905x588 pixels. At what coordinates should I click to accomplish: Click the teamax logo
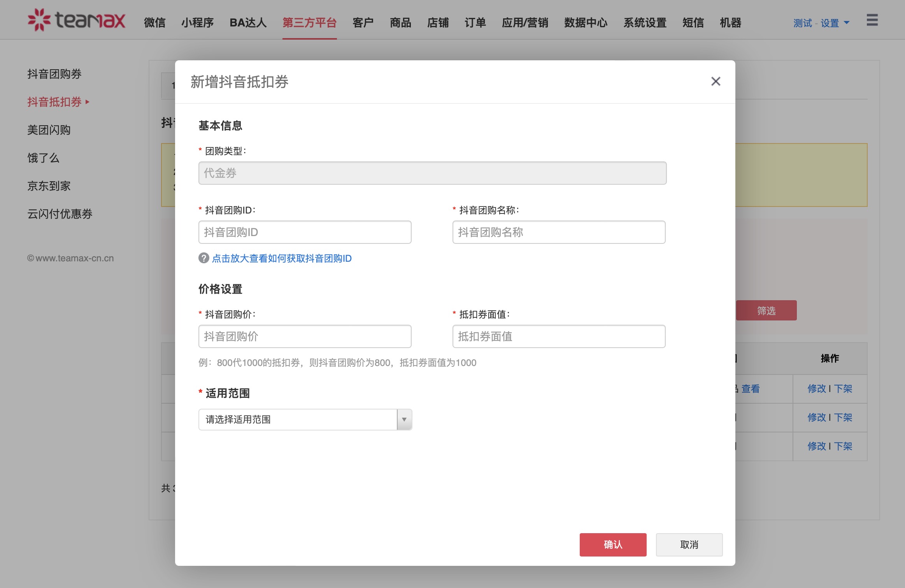point(77,20)
